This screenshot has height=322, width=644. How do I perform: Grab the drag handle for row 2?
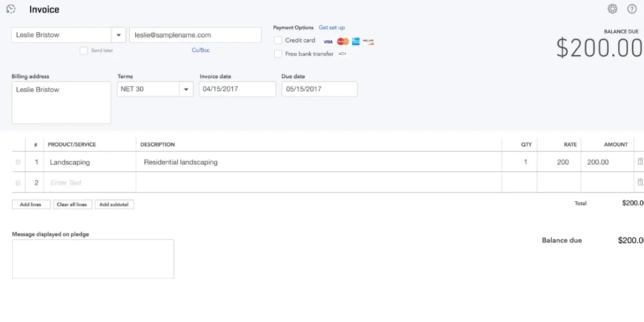[18, 182]
